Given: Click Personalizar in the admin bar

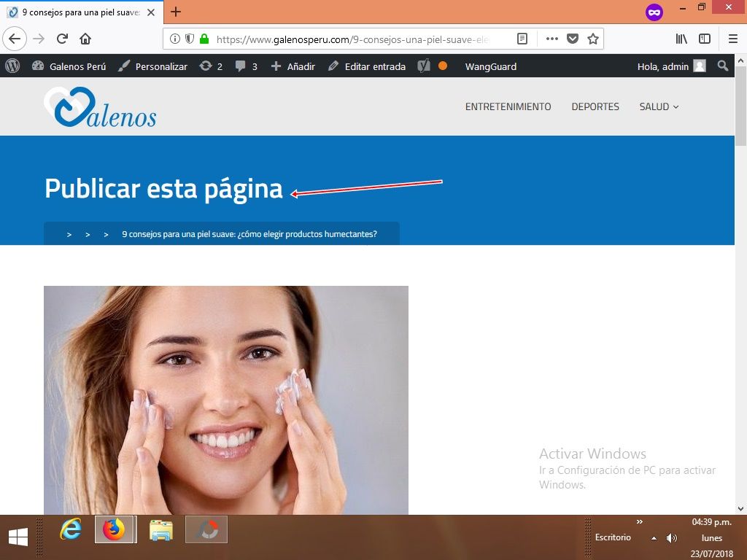Looking at the screenshot, I should click(153, 66).
